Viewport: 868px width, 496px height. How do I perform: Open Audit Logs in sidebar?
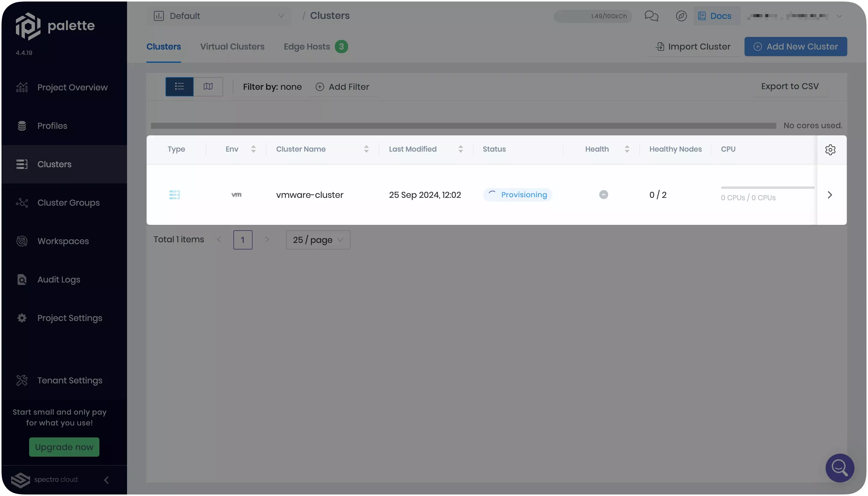(x=59, y=280)
